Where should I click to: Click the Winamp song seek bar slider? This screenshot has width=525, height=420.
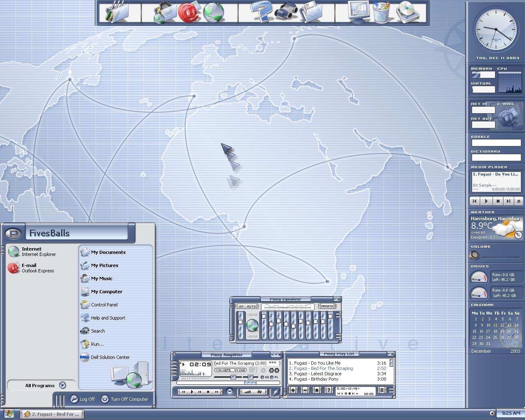tap(250, 383)
